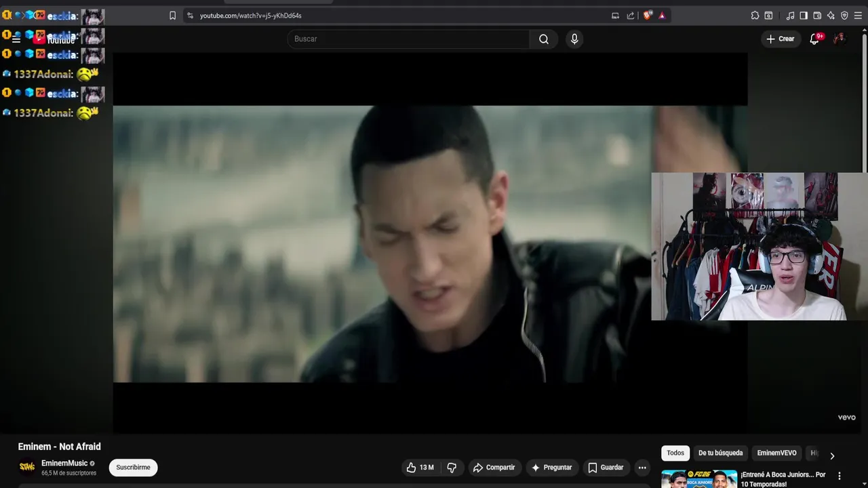The height and width of the screenshot is (488, 868).
Task: Open YouTube notifications bell
Action: 814,39
